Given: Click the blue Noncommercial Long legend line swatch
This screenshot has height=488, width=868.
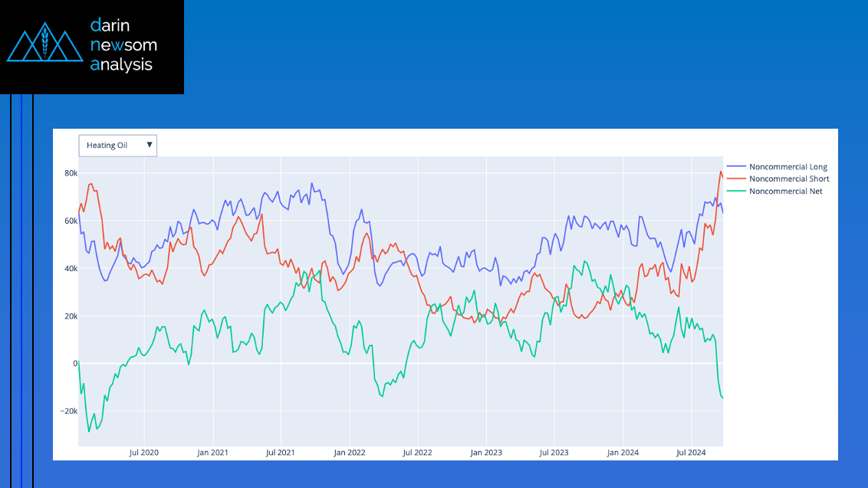Looking at the screenshot, I should [x=735, y=167].
